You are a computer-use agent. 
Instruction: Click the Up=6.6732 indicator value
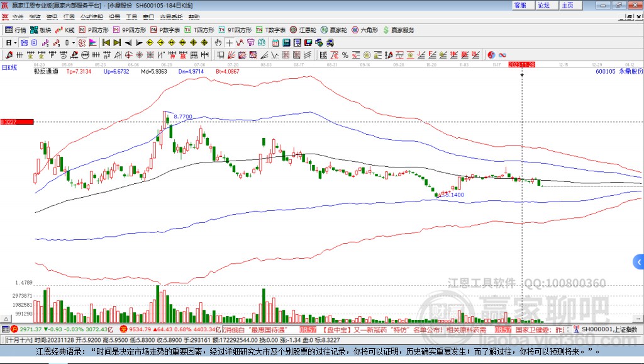116,71
